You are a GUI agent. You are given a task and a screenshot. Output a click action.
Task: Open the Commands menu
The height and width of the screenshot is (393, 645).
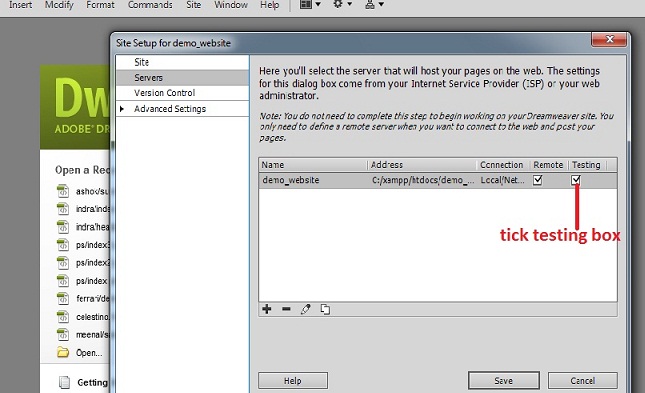click(x=150, y=5)
